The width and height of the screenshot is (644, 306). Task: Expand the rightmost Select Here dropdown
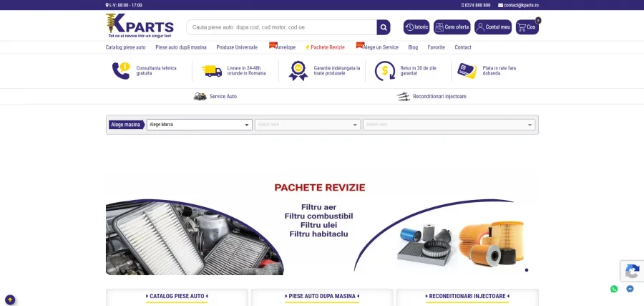click(x=449, y=125)
